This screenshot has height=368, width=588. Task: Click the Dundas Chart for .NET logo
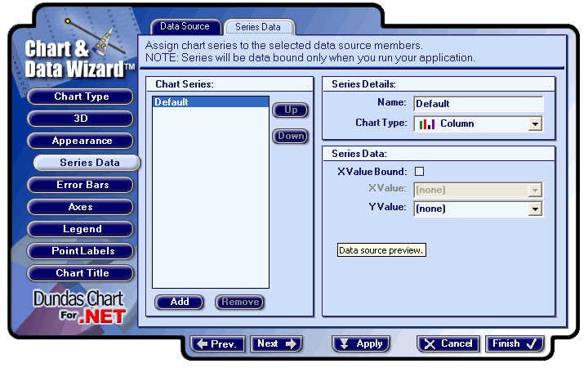pos(79,307)
